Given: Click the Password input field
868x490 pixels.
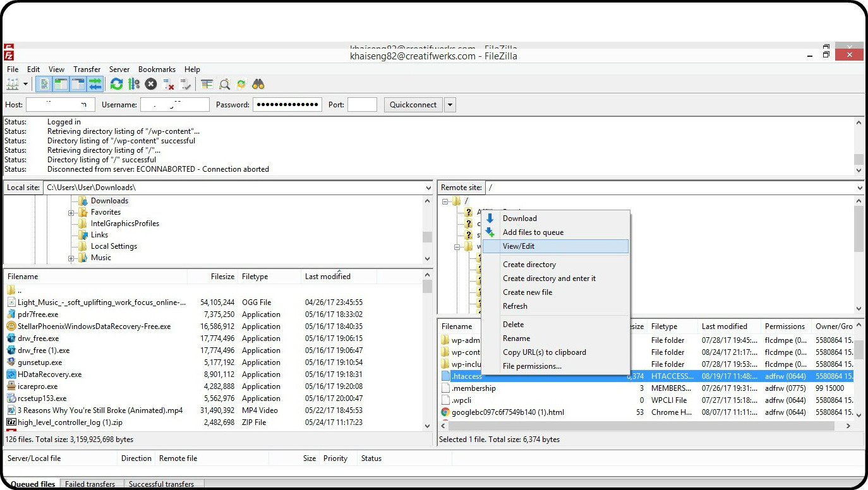Looking at the screenshot, I should (x=287, y=105).
